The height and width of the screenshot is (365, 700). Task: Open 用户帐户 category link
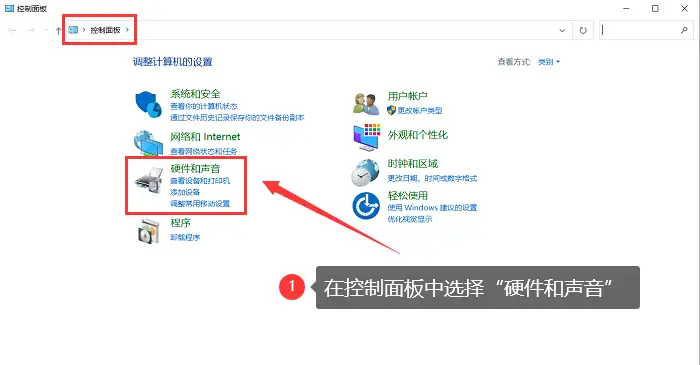pyautogui.click(x=408, y=96)
